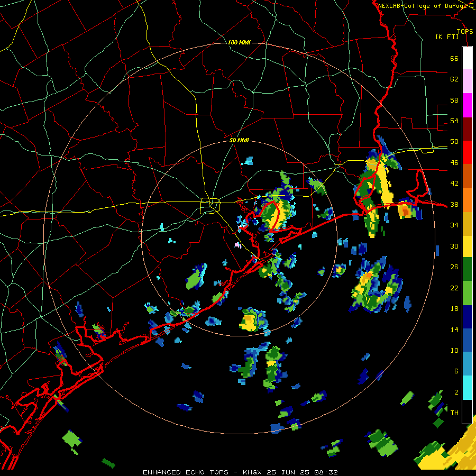Screen dimensions: 476x476
Task: Click the light pink color scale swatch
Action: [467, 81]
